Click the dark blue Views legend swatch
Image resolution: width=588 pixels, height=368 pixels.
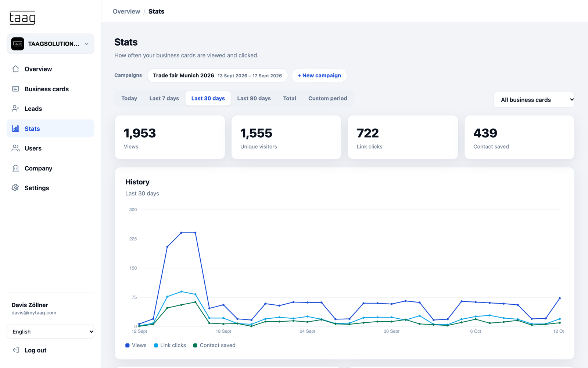click(128, 345)
